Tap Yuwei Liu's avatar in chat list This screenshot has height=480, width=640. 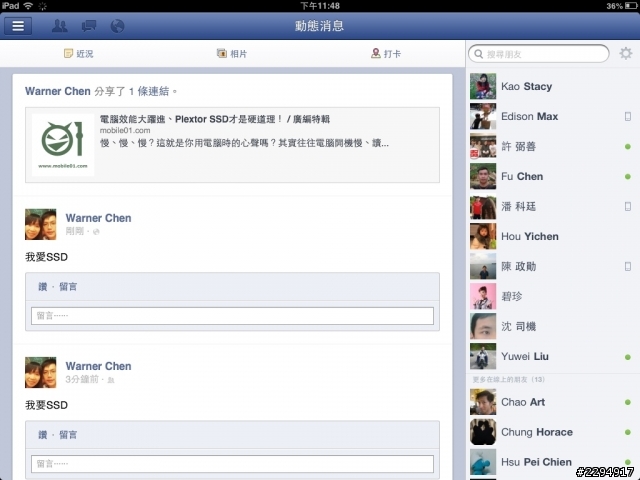[483, 356]
